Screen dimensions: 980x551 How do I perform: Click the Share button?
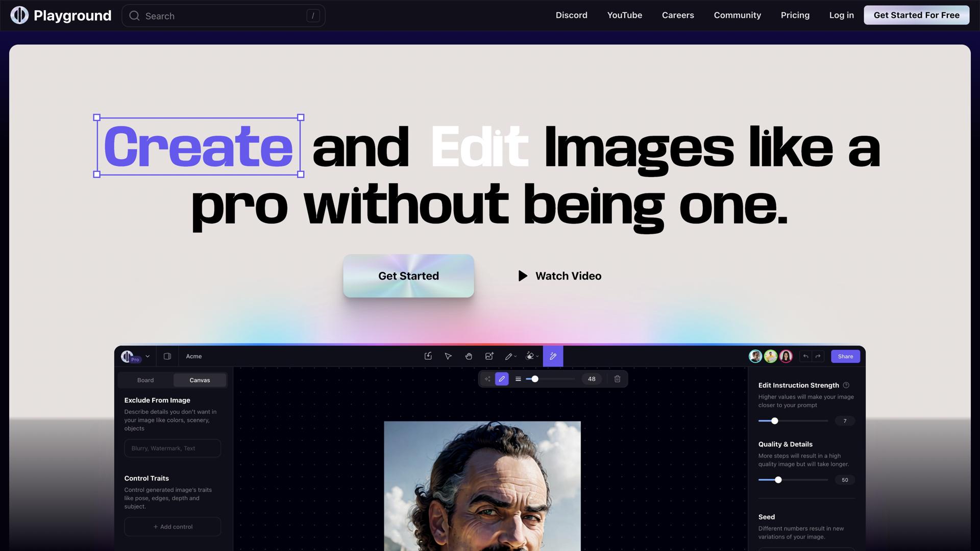click(845, 356)
